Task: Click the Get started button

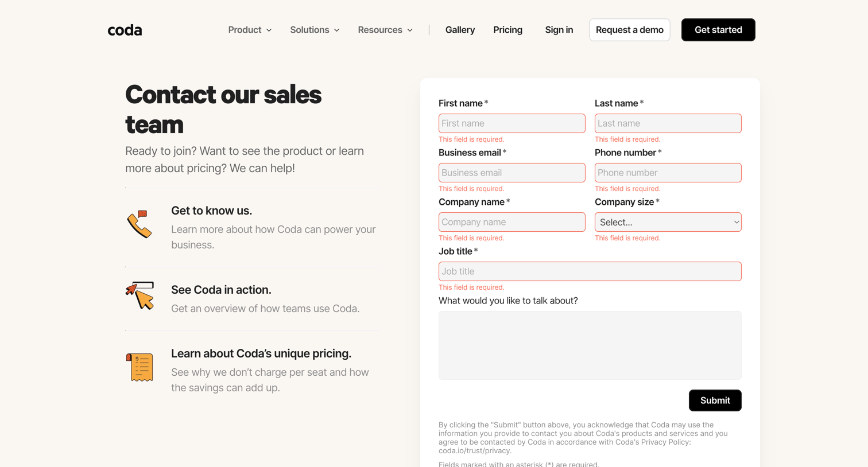Action: coord(718,30)
